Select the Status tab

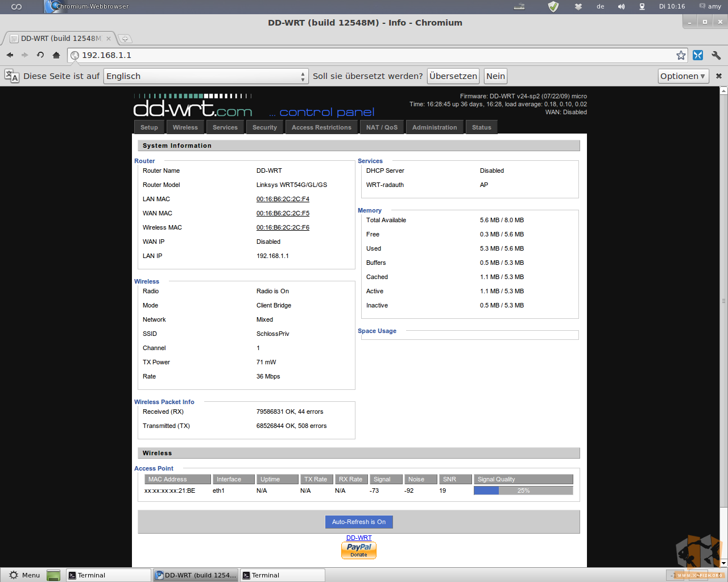[x=482, y=127]
